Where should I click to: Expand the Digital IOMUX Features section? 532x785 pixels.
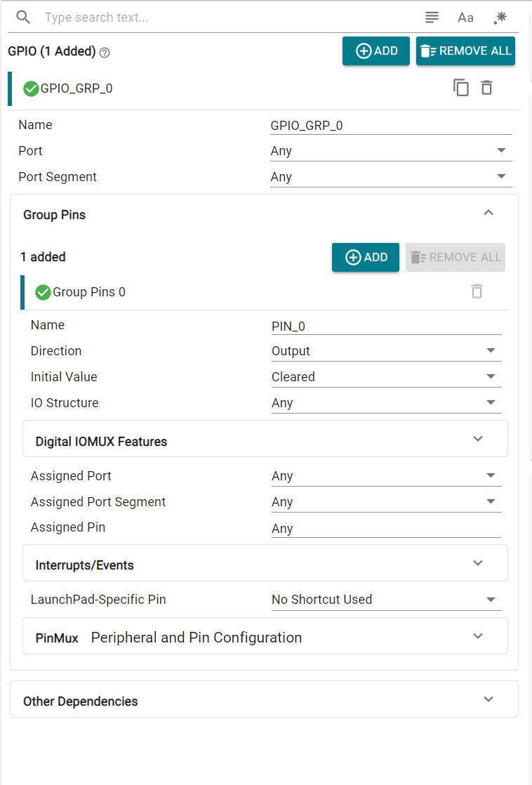click(x=478, y=439)
